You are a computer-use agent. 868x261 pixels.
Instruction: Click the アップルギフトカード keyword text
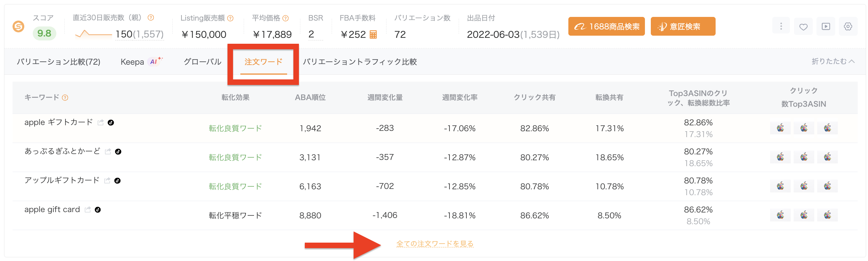pos(62,180)
